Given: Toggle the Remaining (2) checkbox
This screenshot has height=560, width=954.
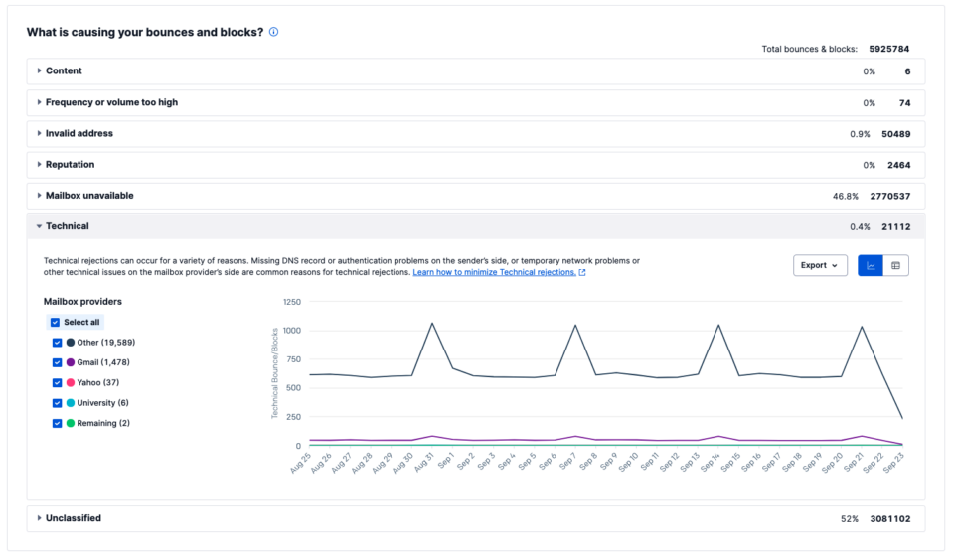Looking at the screenshot, I should pos(58,423).
